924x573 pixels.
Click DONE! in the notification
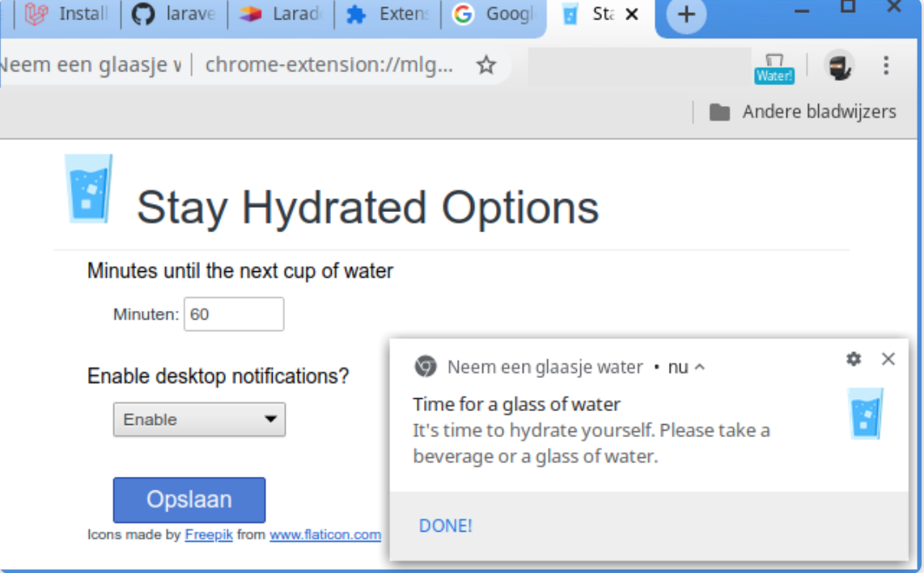coord(445,526)
